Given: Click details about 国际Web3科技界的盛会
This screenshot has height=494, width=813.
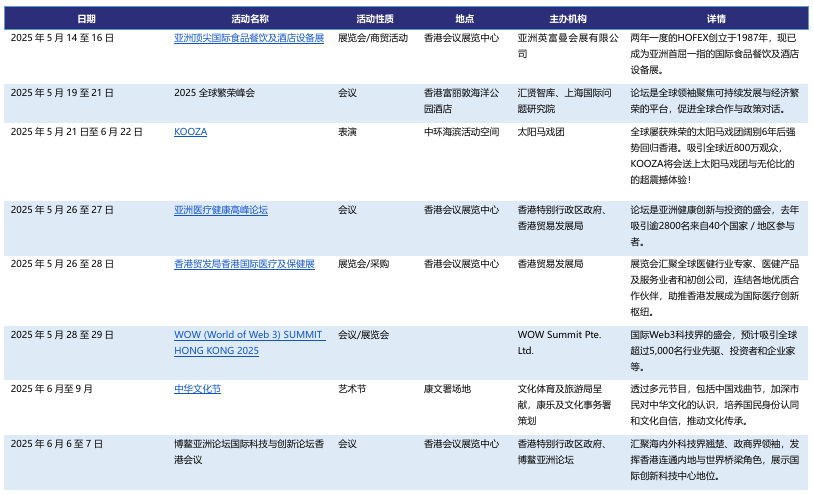Looking at the screenshot, I should pos(713,350).
